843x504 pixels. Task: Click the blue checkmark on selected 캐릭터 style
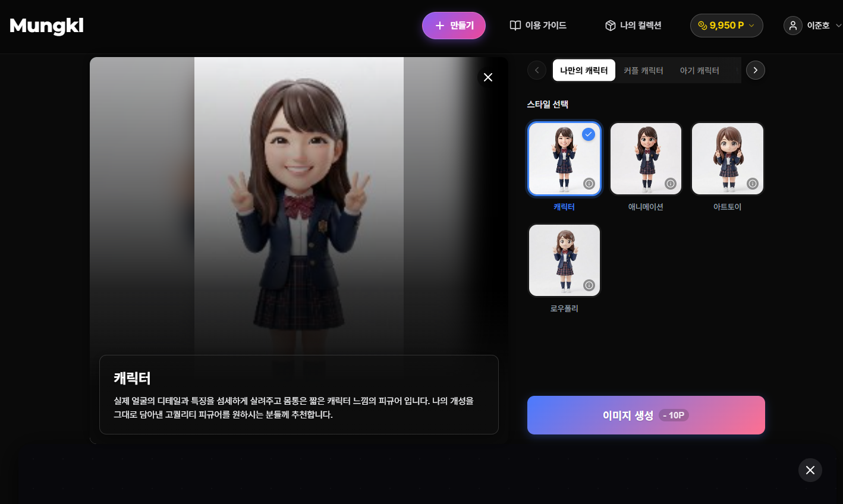(589, 134)
